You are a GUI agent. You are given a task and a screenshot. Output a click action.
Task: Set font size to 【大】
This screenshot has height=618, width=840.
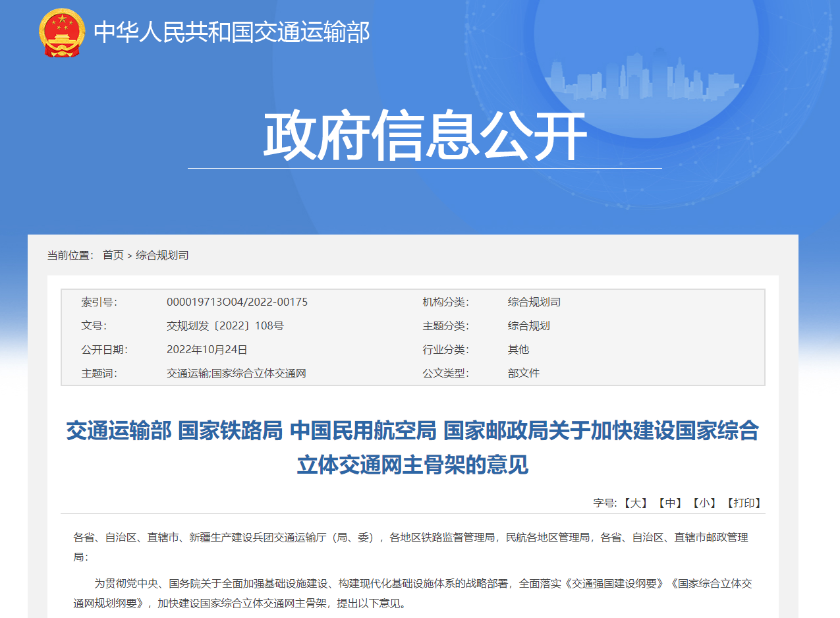tap(635, 503)
